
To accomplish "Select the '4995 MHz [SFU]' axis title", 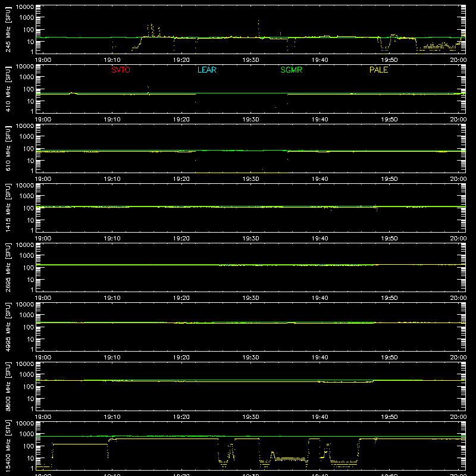I will coord(8,327).
